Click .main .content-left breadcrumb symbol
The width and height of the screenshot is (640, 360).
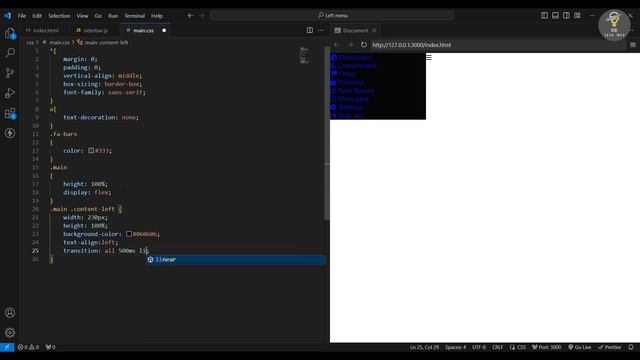106,42
